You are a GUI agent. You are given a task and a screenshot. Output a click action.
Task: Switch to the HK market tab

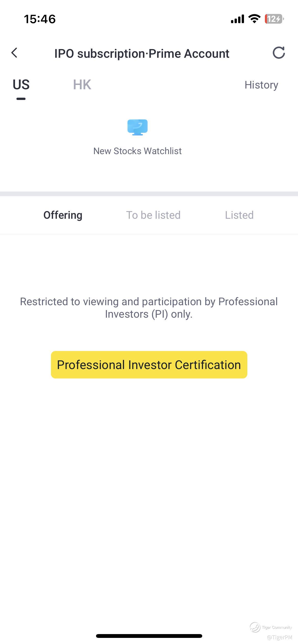pyautogui.click(x=82, y=85)
